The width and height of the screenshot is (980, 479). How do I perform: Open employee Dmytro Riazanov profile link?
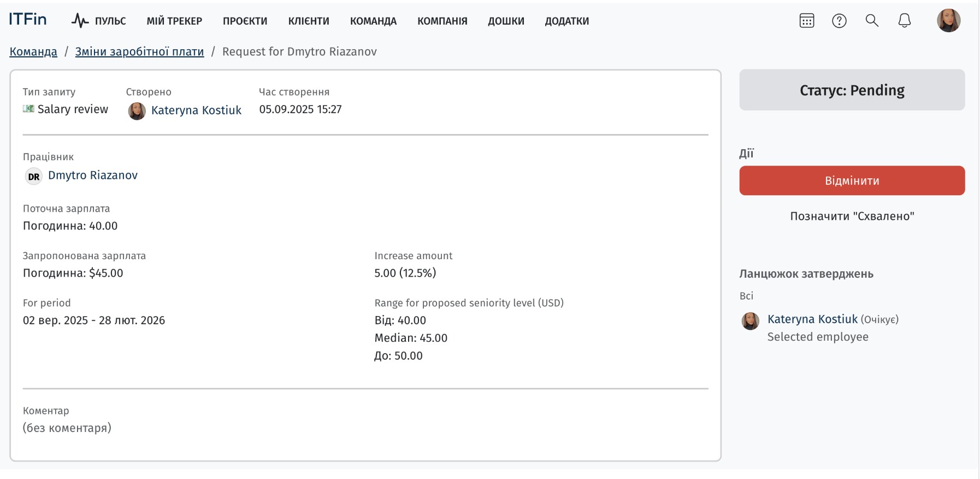pyautogui.click(x=93, y=176)
